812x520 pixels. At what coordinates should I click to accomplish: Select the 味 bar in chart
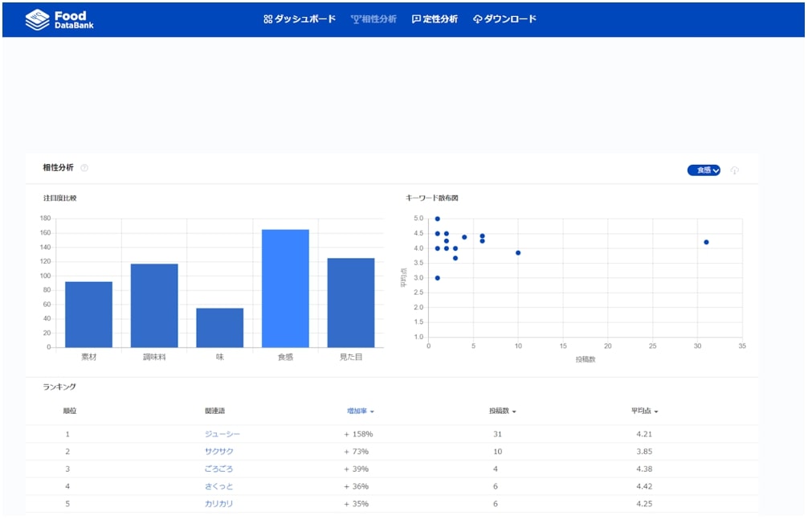[219, 328]
